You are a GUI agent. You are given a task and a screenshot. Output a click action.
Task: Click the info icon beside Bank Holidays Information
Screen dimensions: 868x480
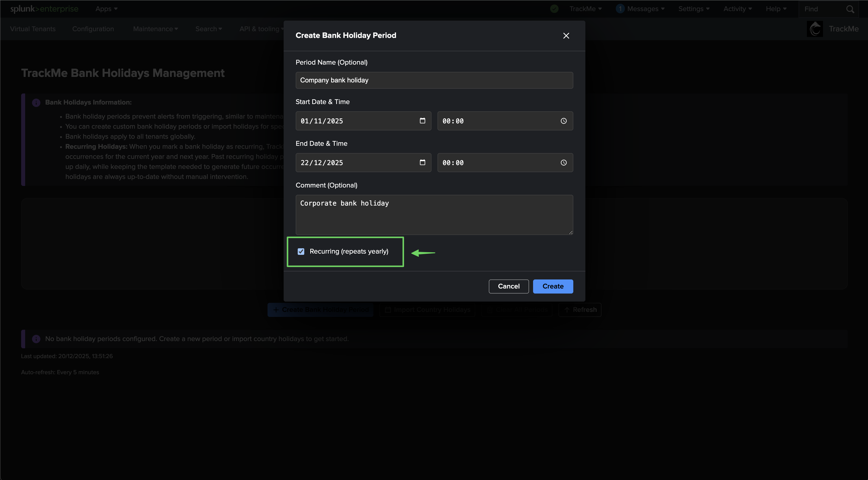point(36,102)
